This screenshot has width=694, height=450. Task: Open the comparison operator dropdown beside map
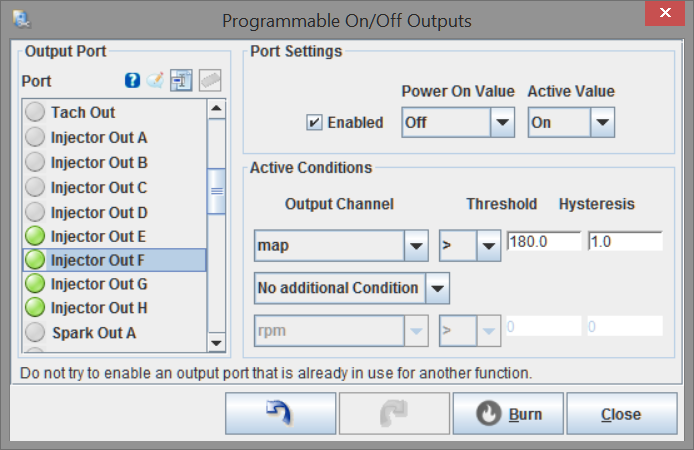[x=470, y=245]
